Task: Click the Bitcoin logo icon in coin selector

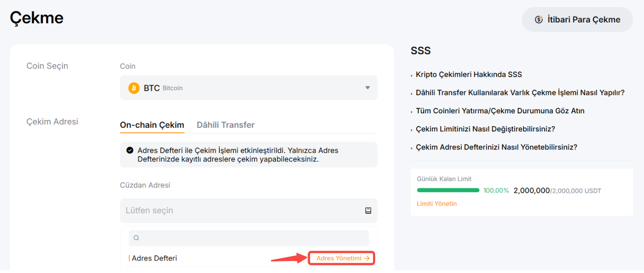Action: click(134, 88)
